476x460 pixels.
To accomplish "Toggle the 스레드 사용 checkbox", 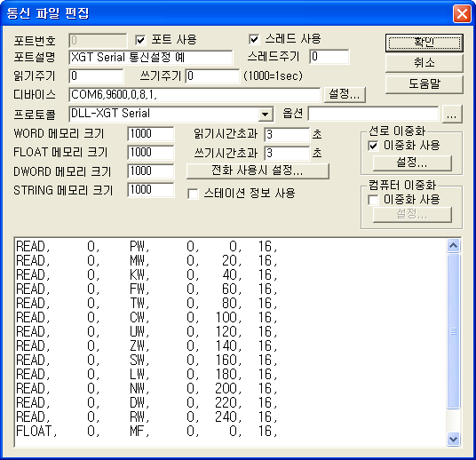I will [x=254, y=39].
